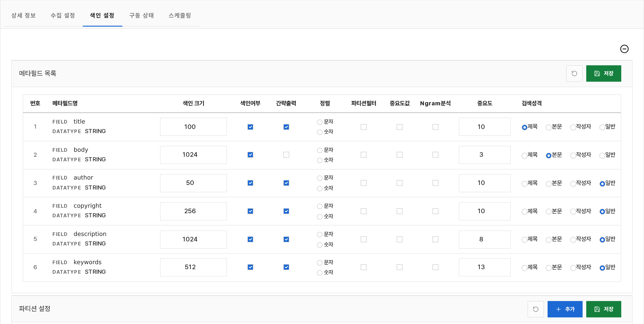Reset the 파티션 설정 section
Screen dimensions: 644x324
536,309
